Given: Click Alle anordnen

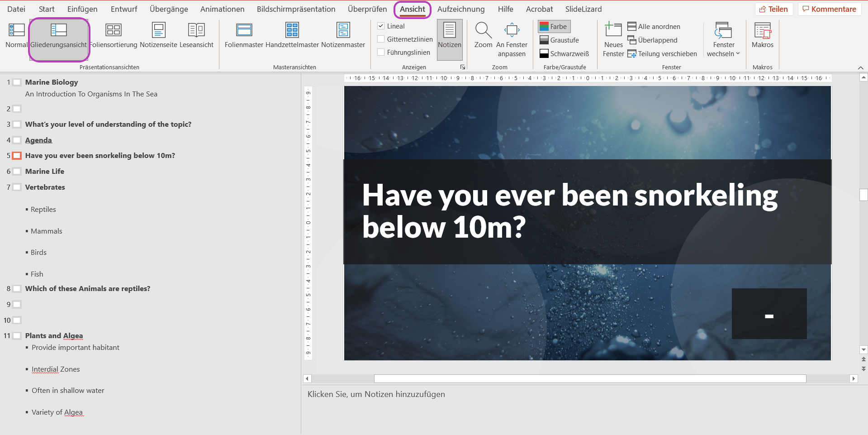Looking at the screenshot, I should (x=654, y=27).
